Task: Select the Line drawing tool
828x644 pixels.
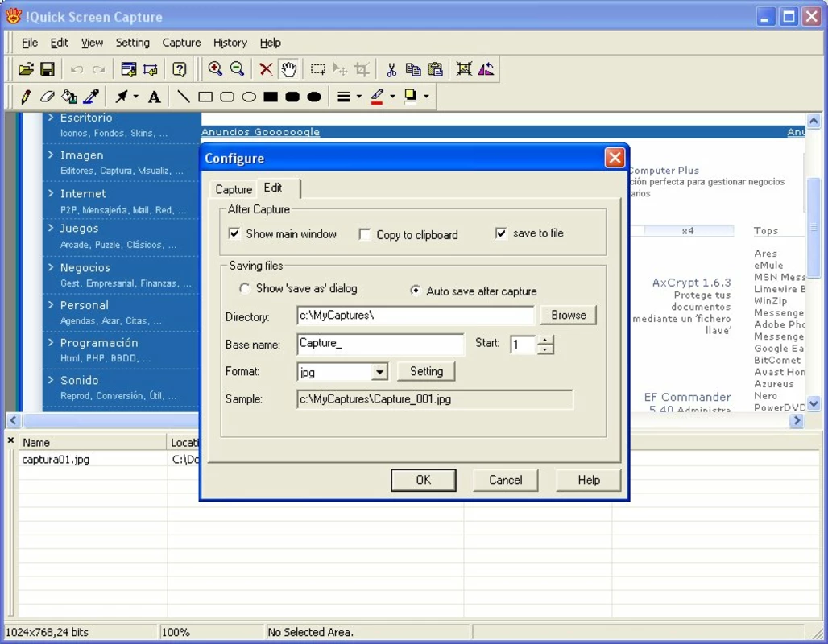Action: pos(183,97)
